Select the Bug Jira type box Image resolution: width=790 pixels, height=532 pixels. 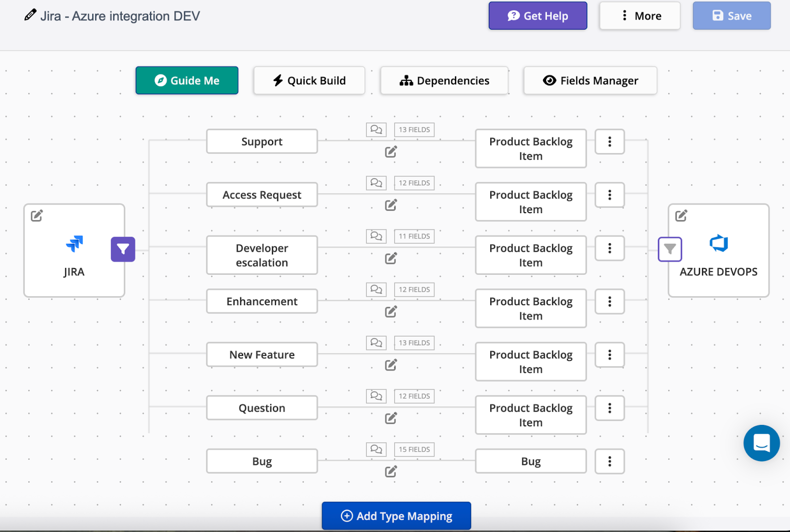262,461
